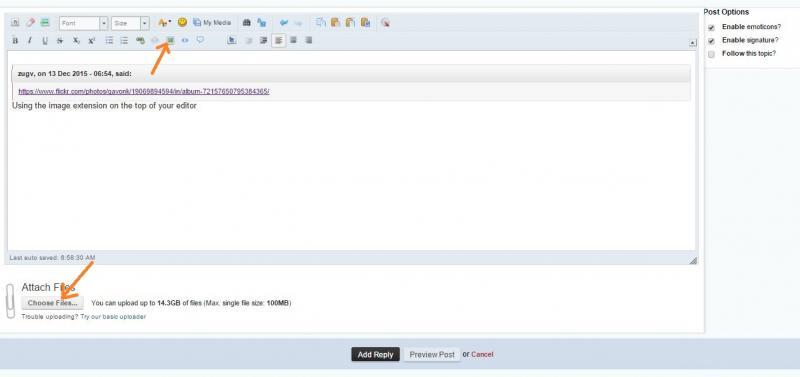Insert quote with speech bubble icon
The height and width of the screenshot is (377, 800).
point(200,40)
